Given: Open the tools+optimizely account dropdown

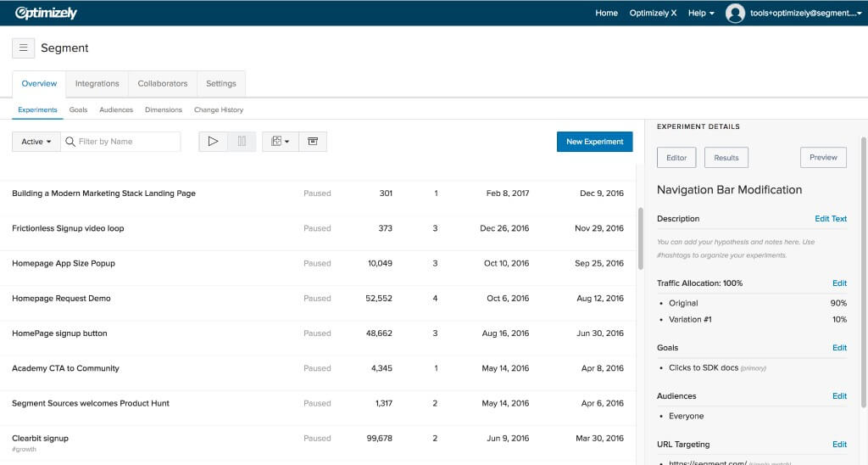Looking at the screenshot, I should coord(806,14).
